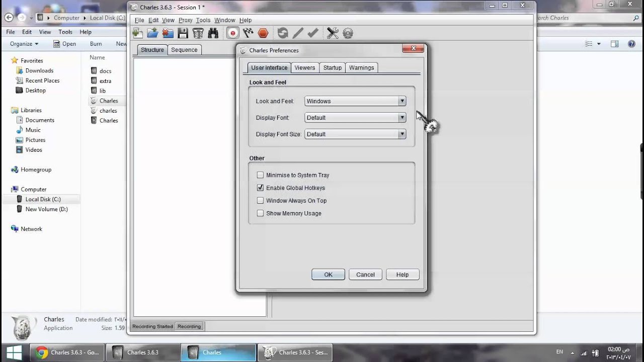
Task: Select Local Disk (C:) in sidebar
Action: (x=43, y=199)
